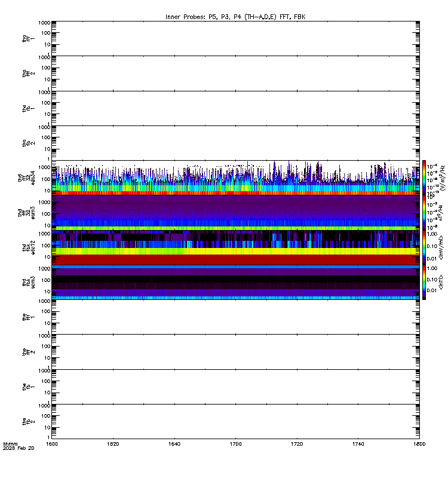Viewport: 448px width, 478px height.
Task: Click the 10⁻⁴ tick on the (V/m)²/Hz color bar
Action: [432, 167]
